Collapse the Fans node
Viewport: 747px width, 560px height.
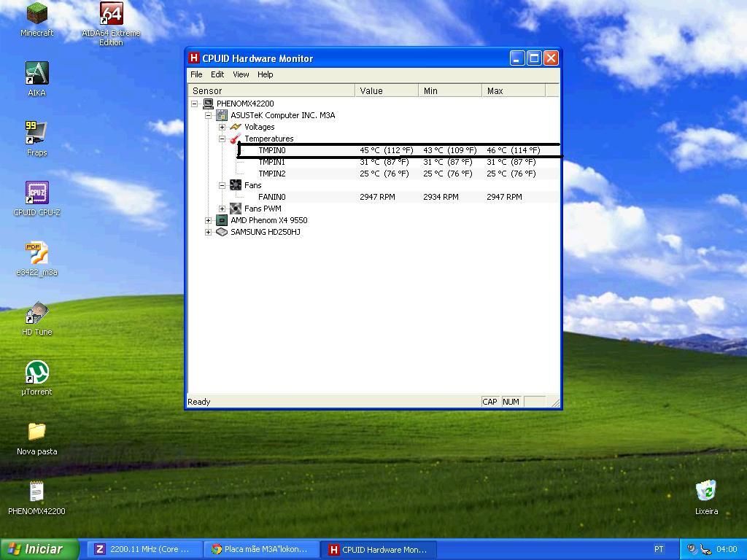pyautogui.click(x=222, y=185)
